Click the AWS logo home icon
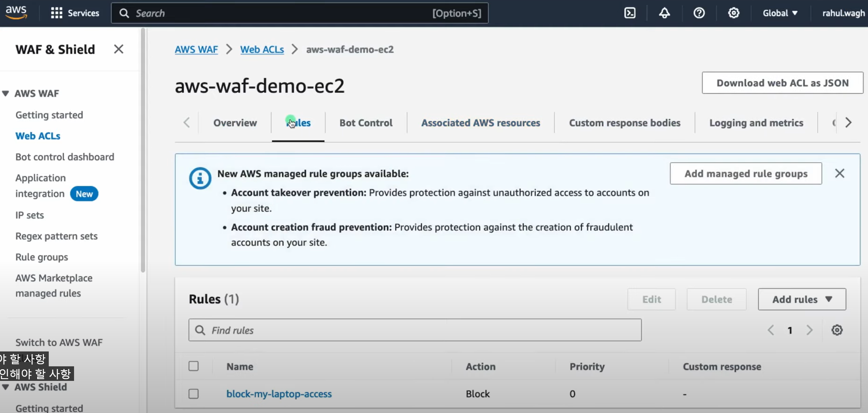868x413 pixels. click(x=16, y=12)
